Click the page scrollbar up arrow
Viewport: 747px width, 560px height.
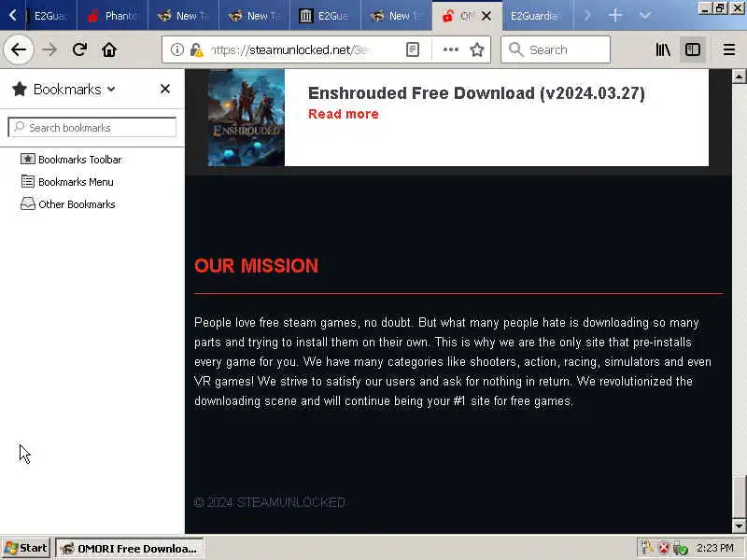739,77
